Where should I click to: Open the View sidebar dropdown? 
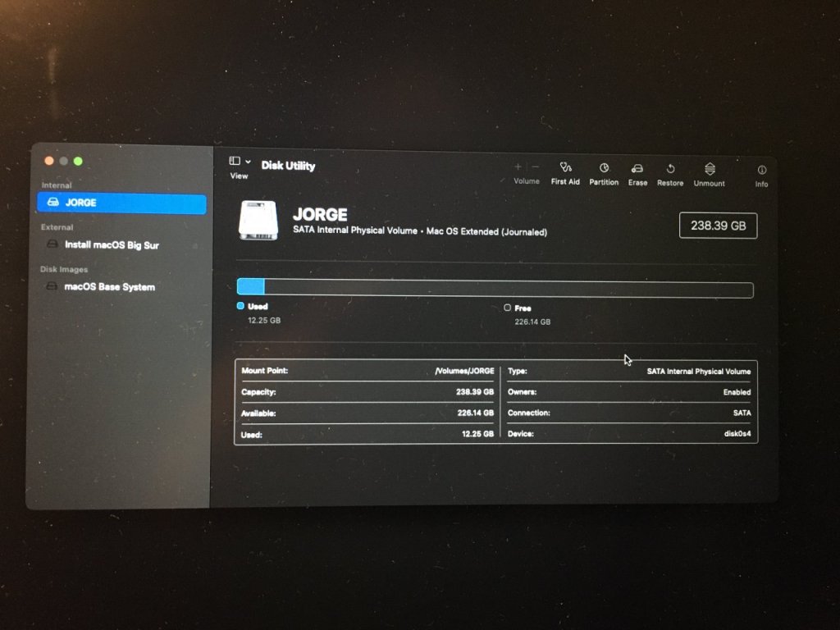[240, 162]
